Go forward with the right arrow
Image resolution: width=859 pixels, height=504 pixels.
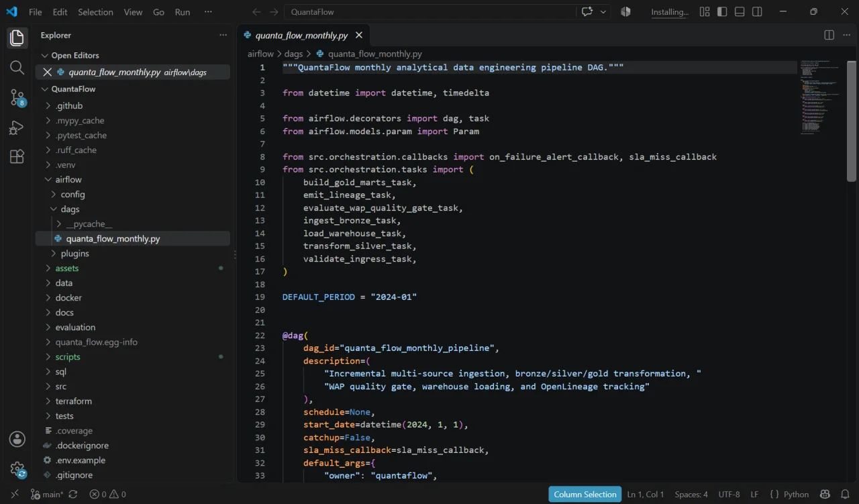[x=274, y=12]
